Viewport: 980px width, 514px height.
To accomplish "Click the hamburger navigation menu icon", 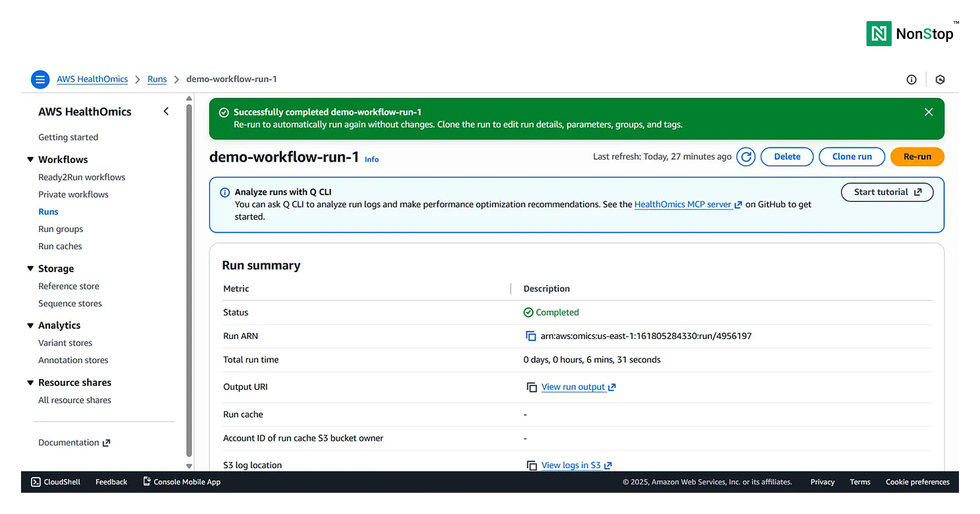I will click(x=40, y=79).
